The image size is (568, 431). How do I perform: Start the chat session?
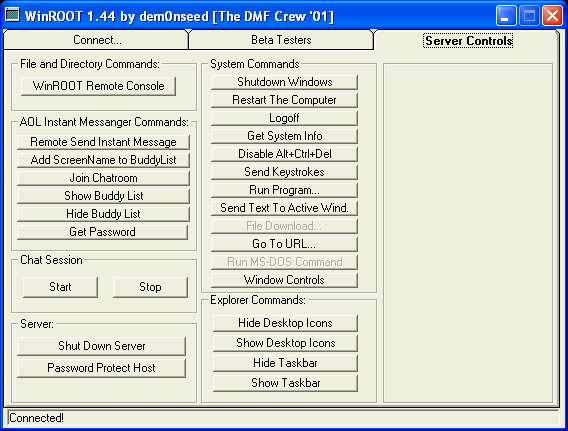tap(60, 287)
